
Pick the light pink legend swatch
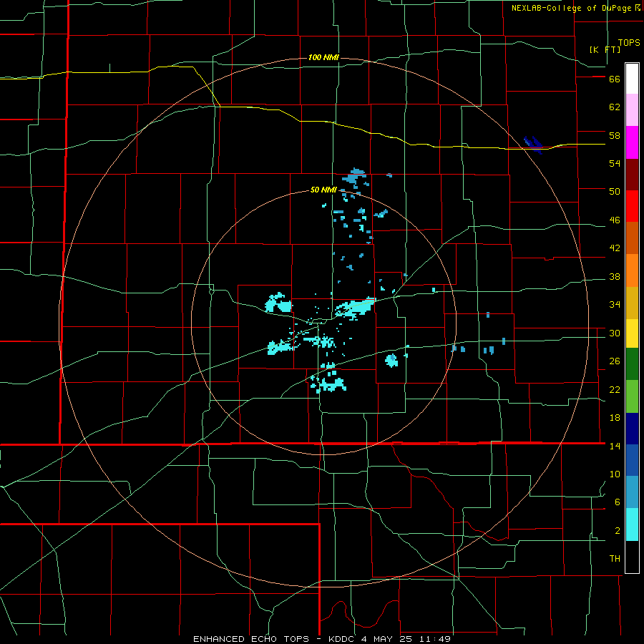632,109
